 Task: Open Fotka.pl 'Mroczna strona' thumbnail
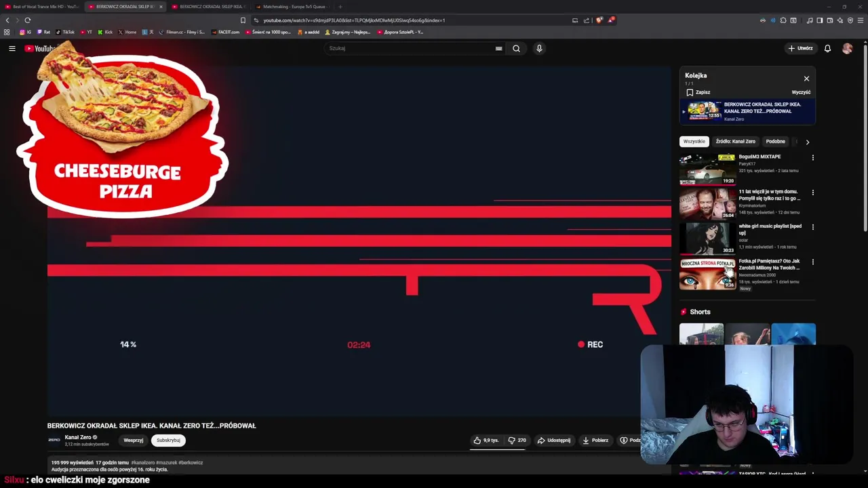click(x=707, y=273)
